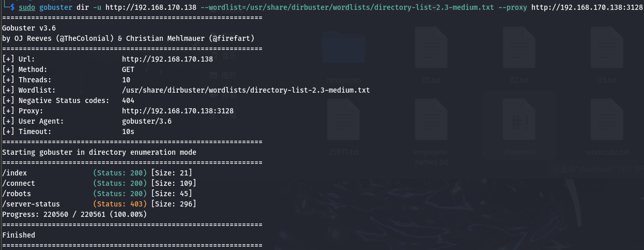The image size is (644, 250).
Task: Select the worktodo.txt file icon
Action: click(607, 120)
